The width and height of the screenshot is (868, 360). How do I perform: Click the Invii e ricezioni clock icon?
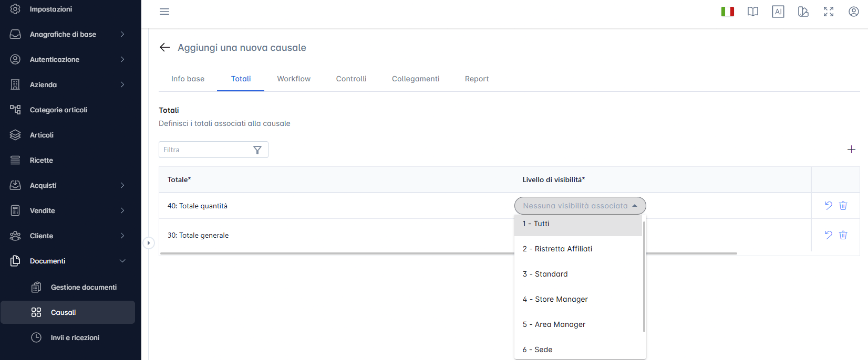36,337
